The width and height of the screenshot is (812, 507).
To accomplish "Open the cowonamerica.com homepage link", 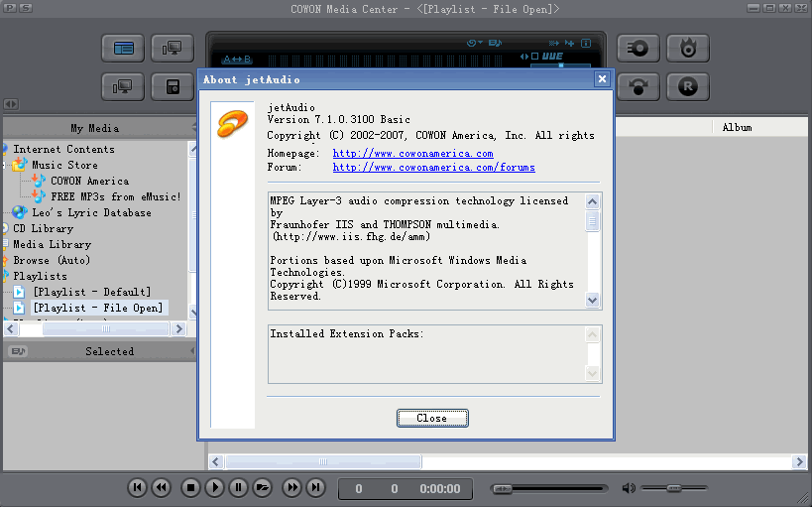I will [x=412, y=154].
